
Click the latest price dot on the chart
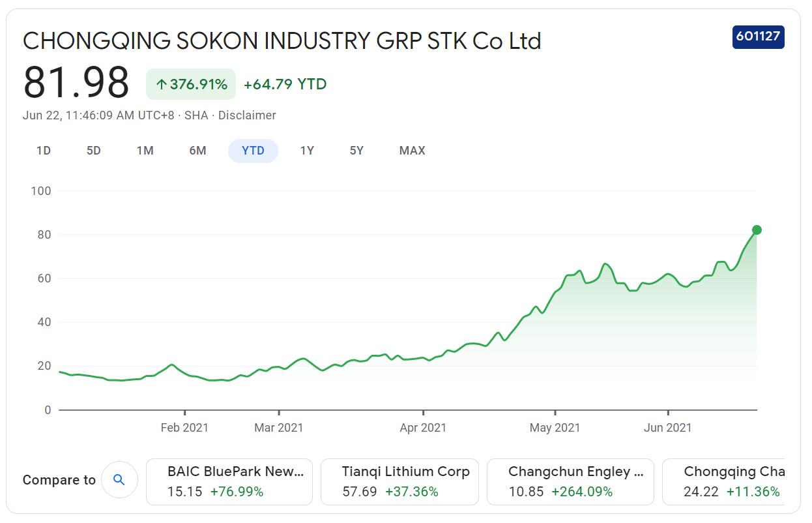pos(756,230)
